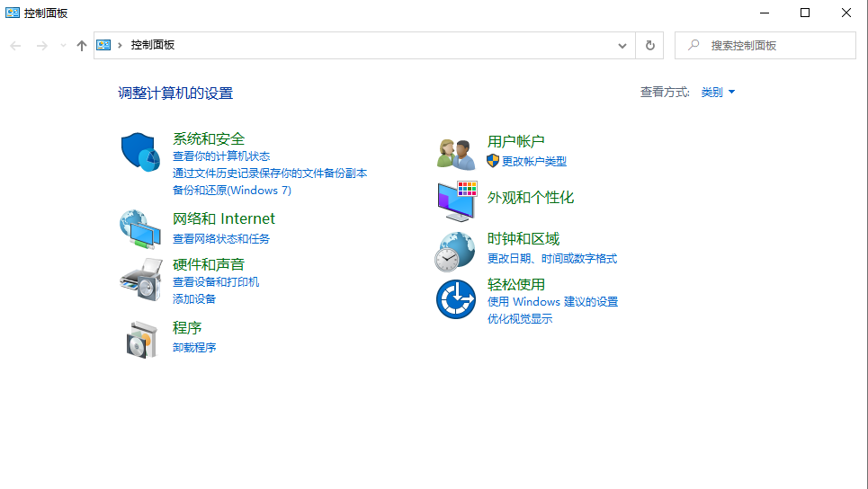Expand breadcrumb chevron before 控制面板
868x489 pixels.
[x=120, y=45]
